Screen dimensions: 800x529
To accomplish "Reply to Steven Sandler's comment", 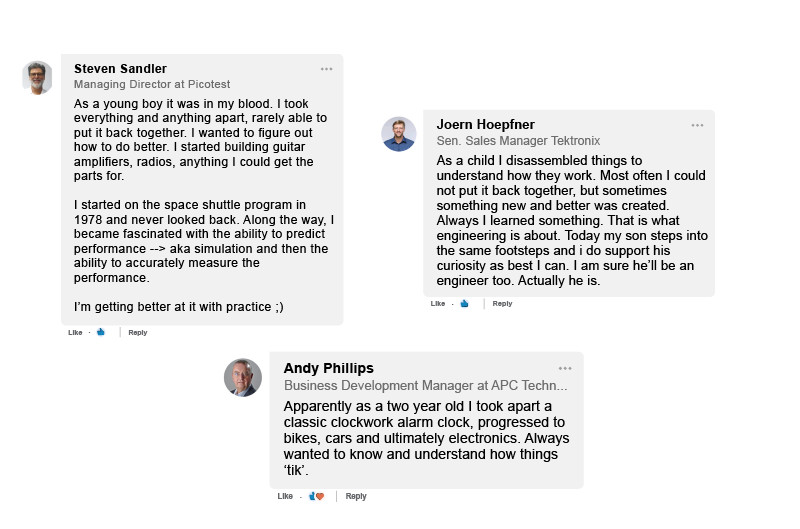I will point(137,332).
